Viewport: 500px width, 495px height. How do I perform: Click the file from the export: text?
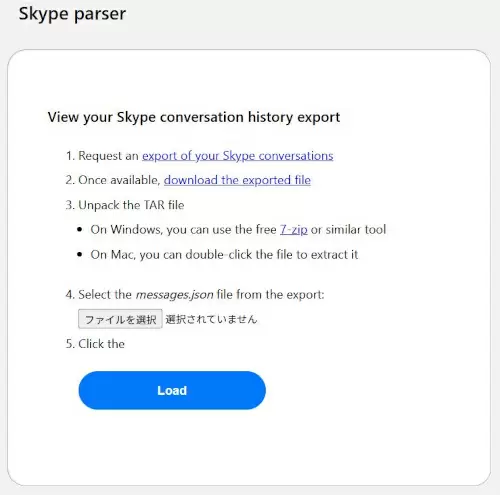(270, 295)
